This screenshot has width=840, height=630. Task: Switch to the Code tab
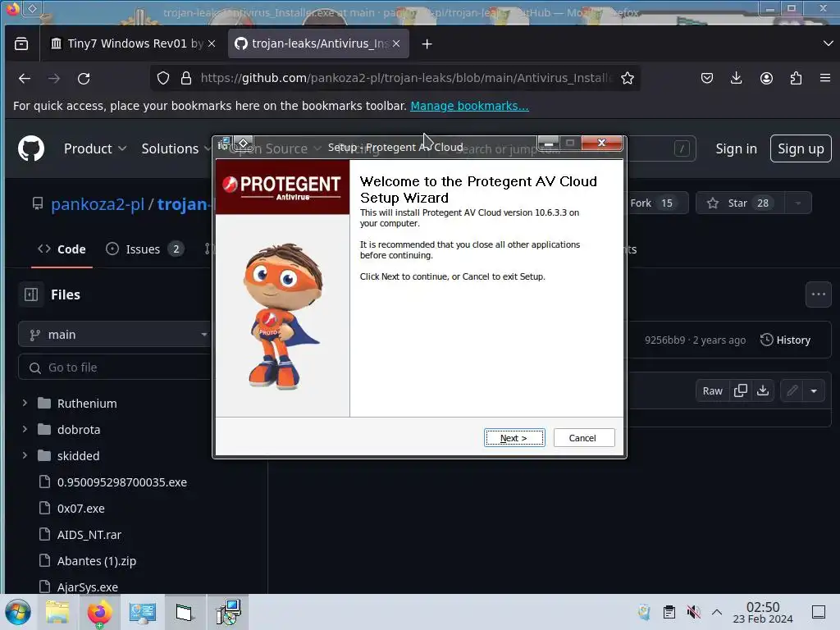62,249
